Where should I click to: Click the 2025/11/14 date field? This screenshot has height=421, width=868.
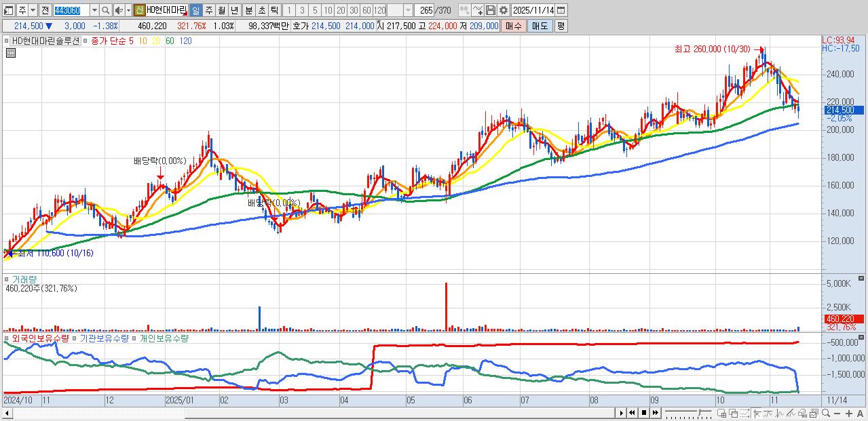pyautogui.click(x=533, y=10)
